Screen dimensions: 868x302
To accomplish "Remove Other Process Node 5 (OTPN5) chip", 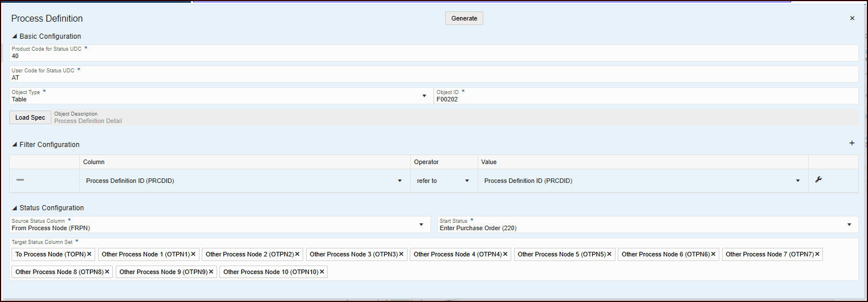I will tap(609, 254).
